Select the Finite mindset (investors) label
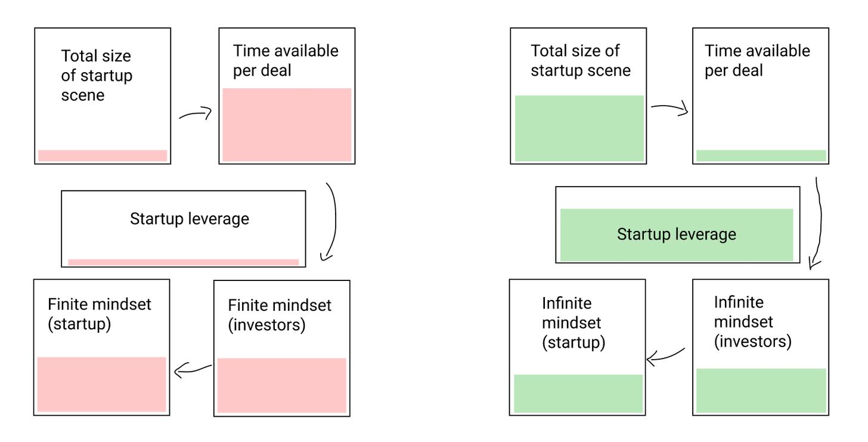The image size is (868, 442). 280,315
